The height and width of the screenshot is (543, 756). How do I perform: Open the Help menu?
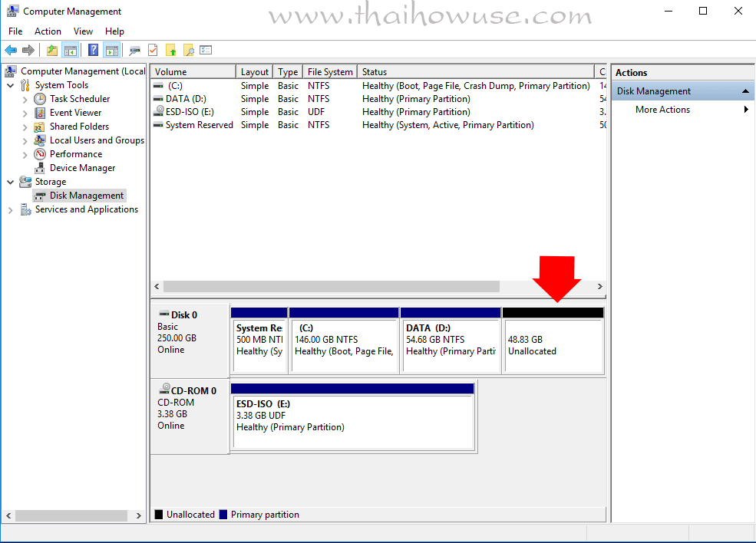115,31
